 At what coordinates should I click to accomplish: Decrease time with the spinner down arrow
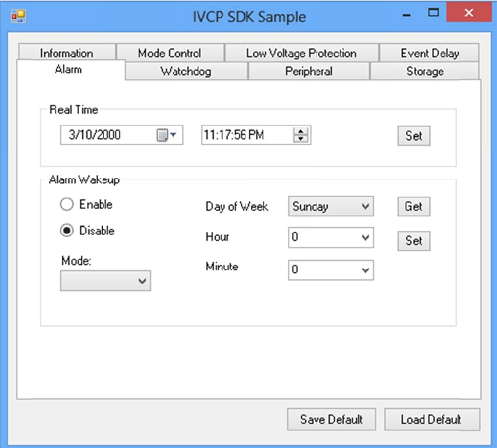click(x=301, y=139)
